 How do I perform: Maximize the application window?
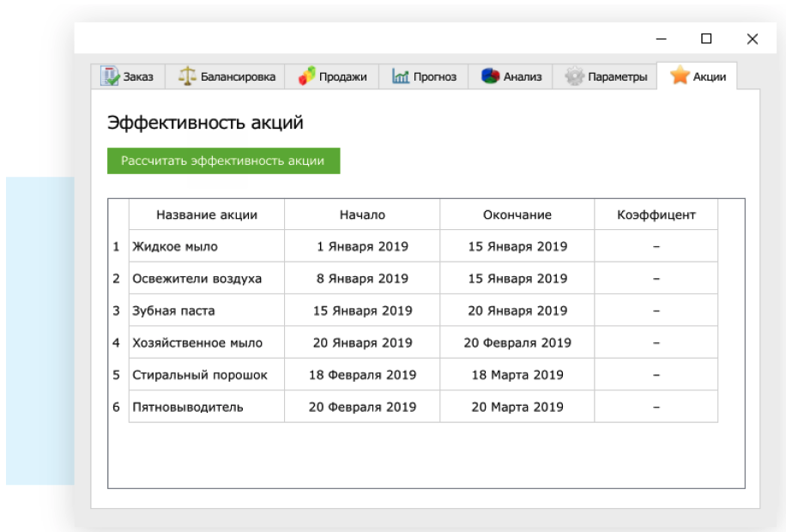[706, 39]
